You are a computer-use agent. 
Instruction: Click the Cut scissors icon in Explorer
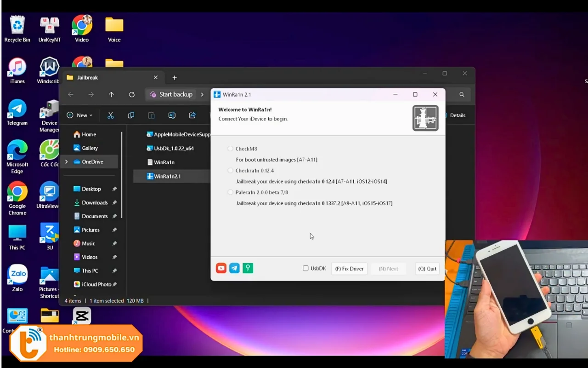coord(110,115)
